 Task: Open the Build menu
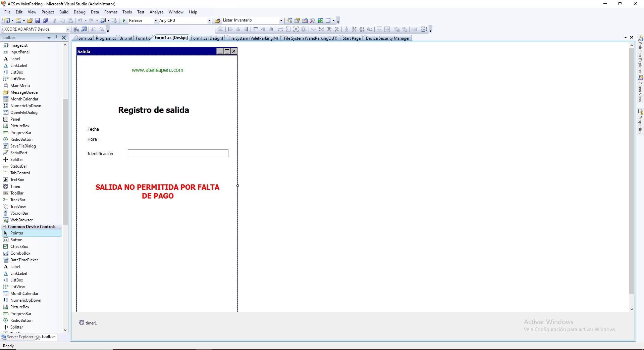(x=64, y=12)
